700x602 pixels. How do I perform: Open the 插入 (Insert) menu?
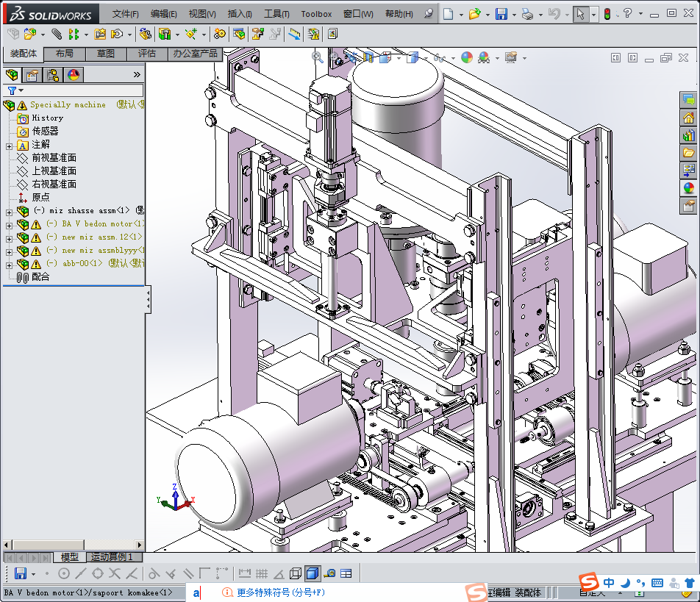240,14
